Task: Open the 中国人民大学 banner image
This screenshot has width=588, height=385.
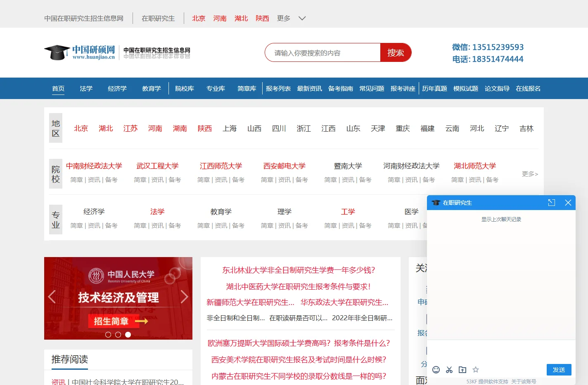Action: click(118, 298)
